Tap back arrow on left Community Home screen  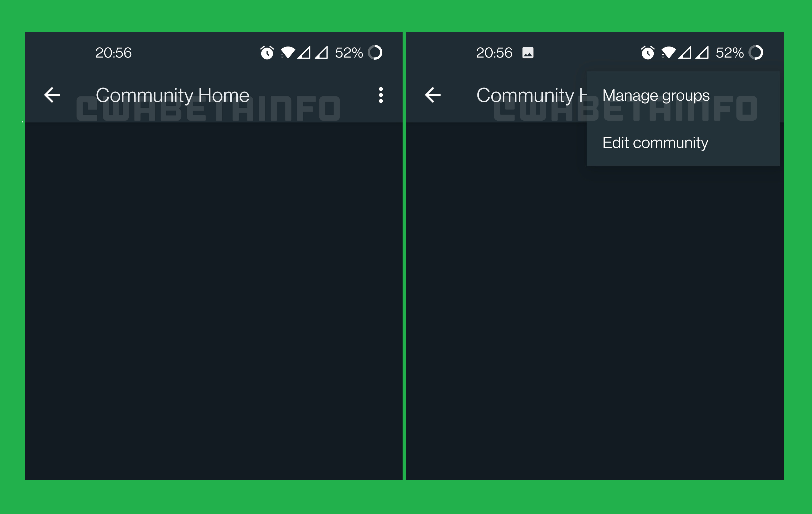point(52,95)
